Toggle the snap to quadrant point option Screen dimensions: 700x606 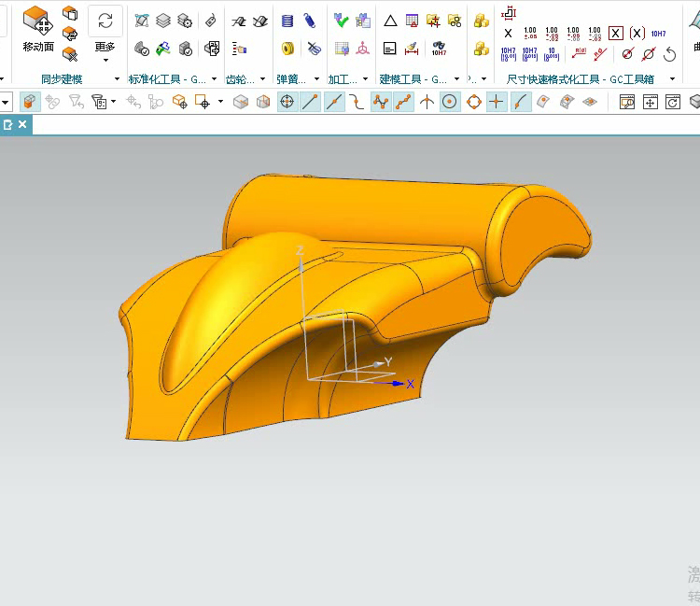click(x=473, y=102)
